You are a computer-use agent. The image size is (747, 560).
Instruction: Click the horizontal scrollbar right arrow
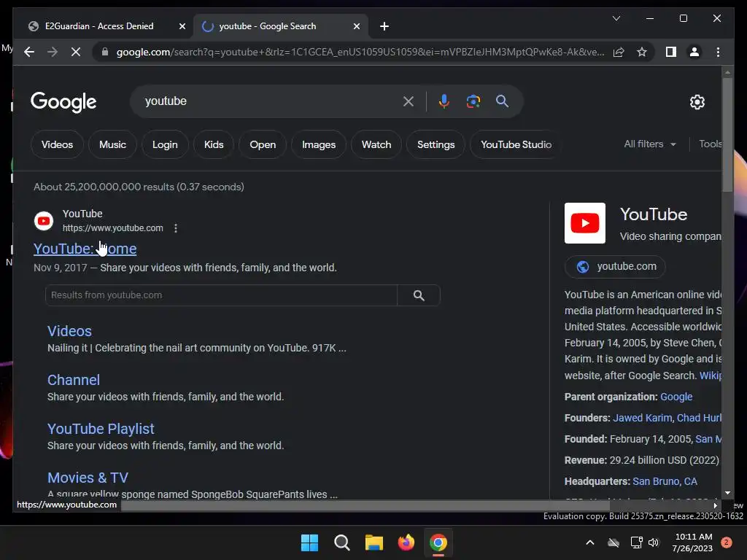click(x=715, y=505)
